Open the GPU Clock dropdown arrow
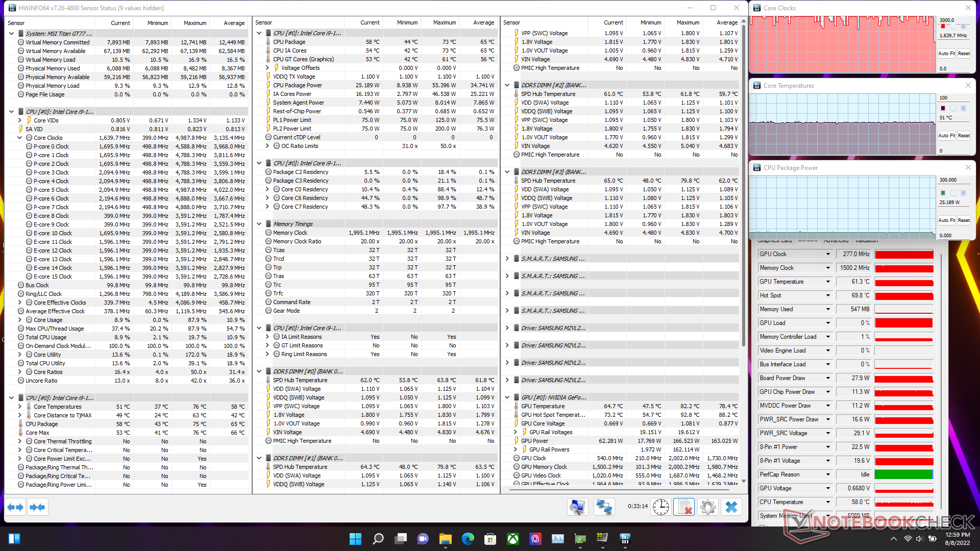The width and height of the screenshot is (980, 551). click(828, 254)
